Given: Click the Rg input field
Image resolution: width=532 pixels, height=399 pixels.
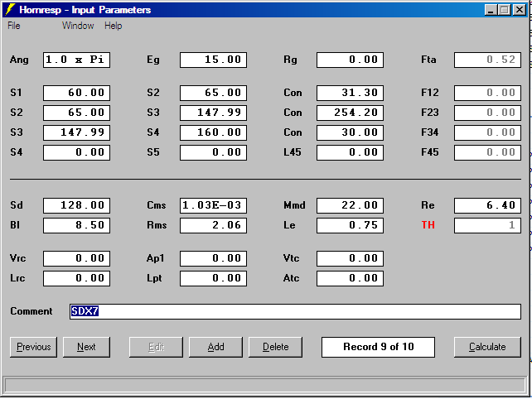Looking at the screenshot, I should 351,60.
